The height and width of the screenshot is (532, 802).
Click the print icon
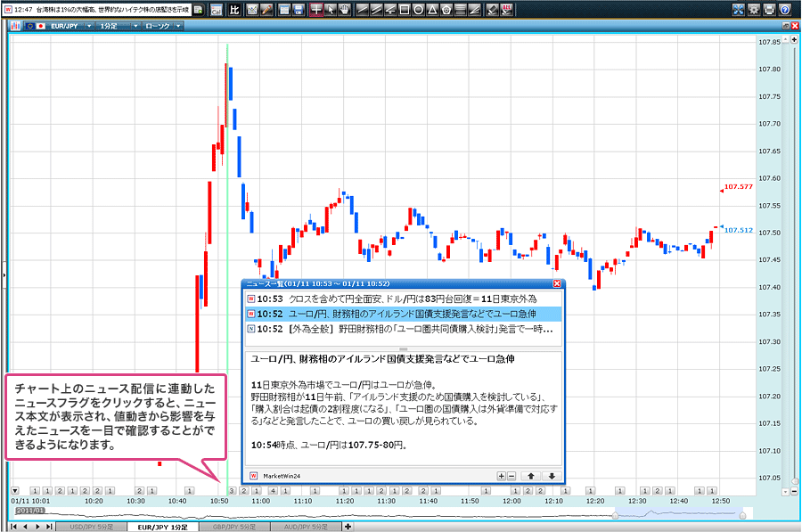[769, 10]
